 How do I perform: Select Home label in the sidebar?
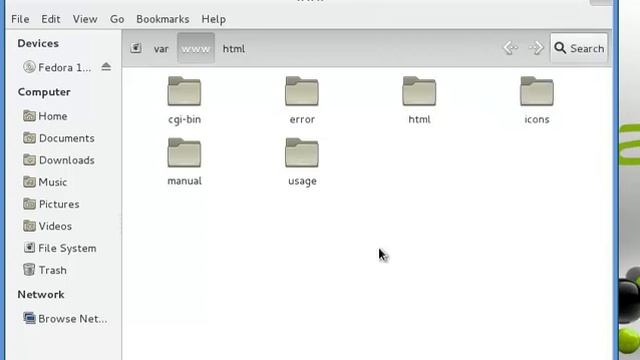[53, 116]
